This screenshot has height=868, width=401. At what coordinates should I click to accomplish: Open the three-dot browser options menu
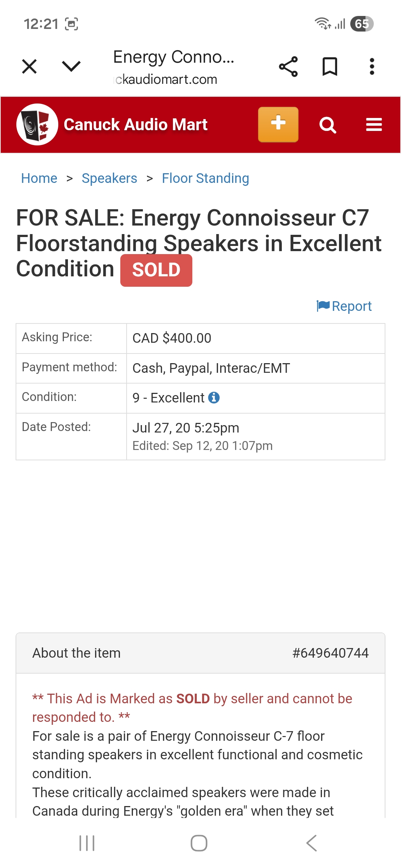[372, 67]
